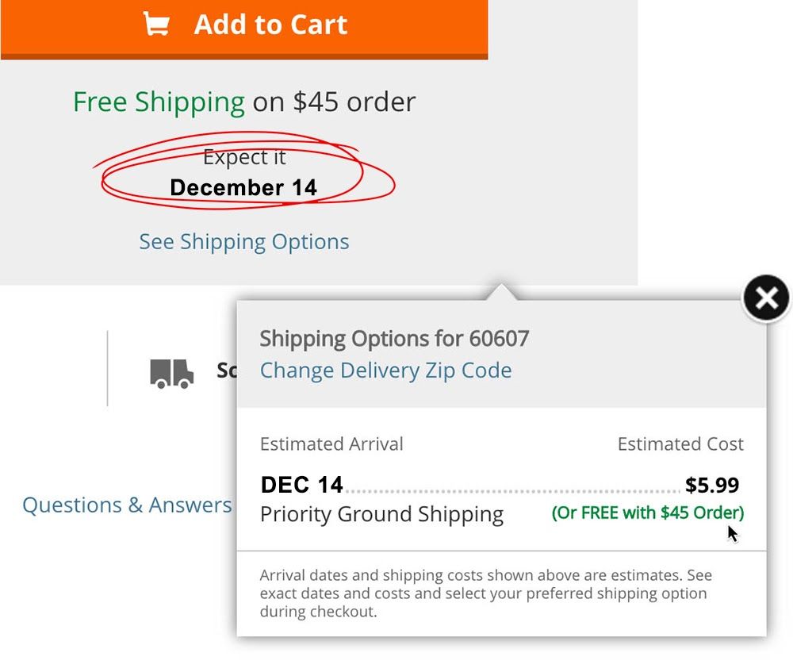
Task: Click the shopping cart icon on the button
Action: [156, 24]
